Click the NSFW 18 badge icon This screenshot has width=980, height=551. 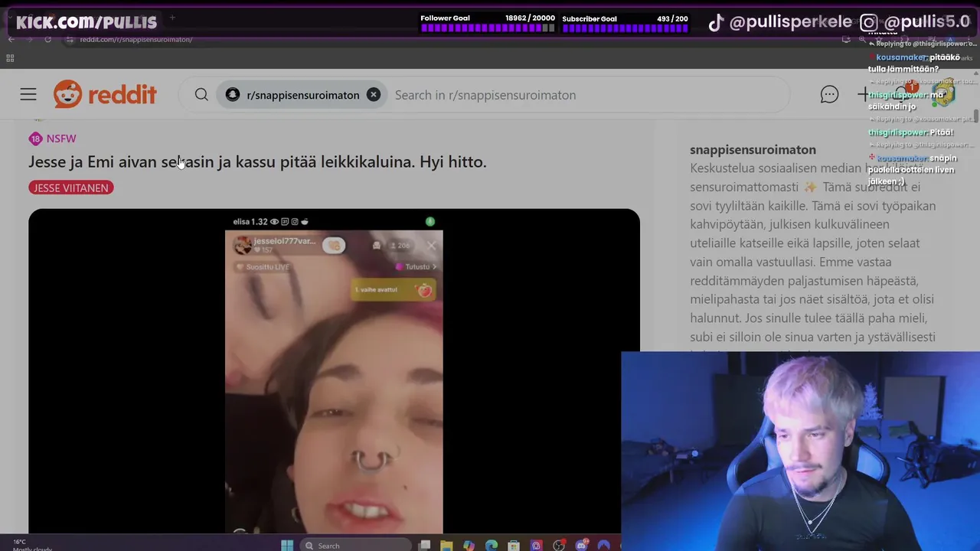[35, 139]
